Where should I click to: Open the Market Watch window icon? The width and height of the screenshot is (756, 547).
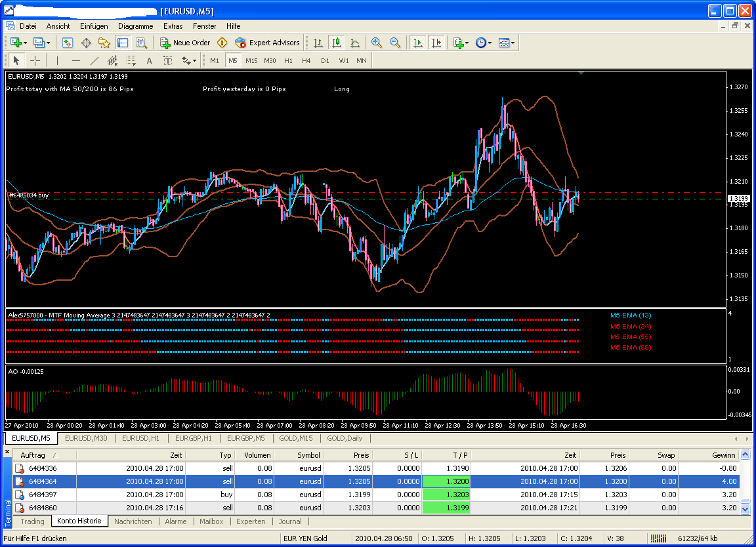(x=67, y=43)
